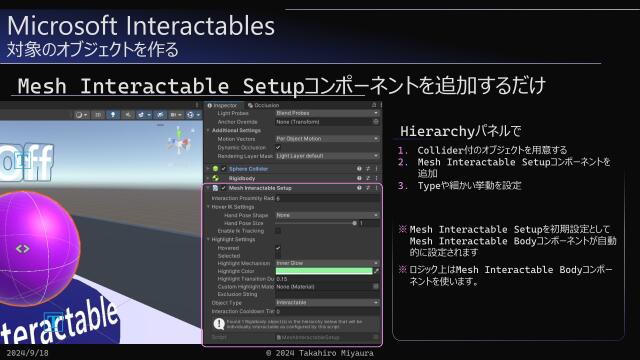Open Object Type Interactable dropdown

click(327, 302)
